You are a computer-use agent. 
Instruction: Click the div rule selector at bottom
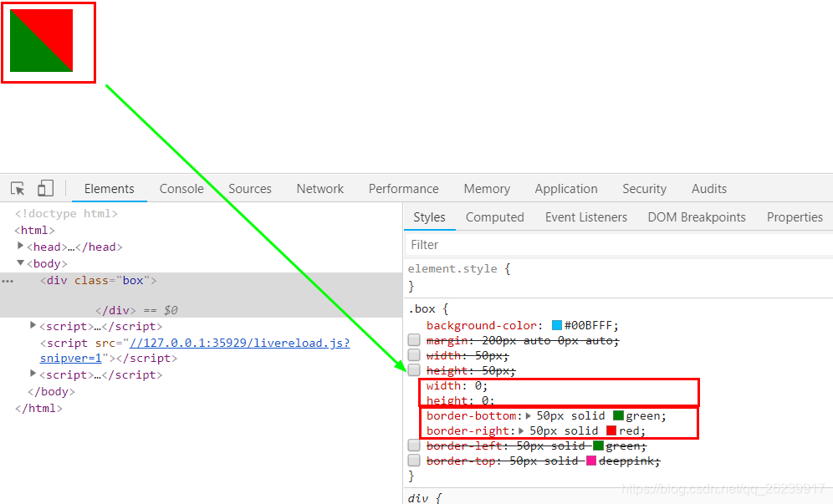(x=418, y=498)
